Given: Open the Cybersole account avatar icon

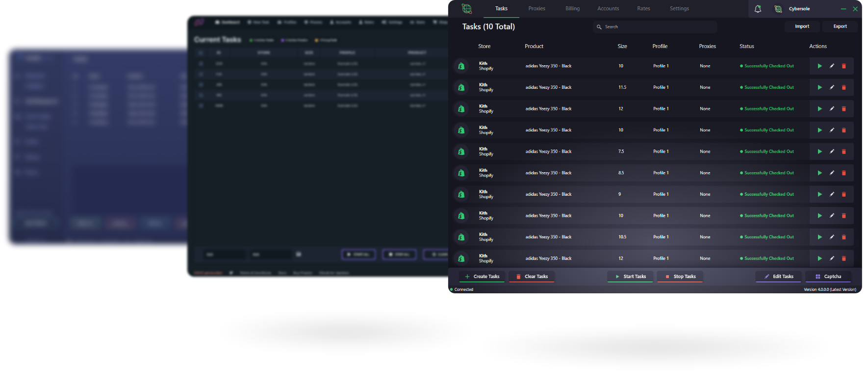Looking at the screenshot, I should pos(778,9).
